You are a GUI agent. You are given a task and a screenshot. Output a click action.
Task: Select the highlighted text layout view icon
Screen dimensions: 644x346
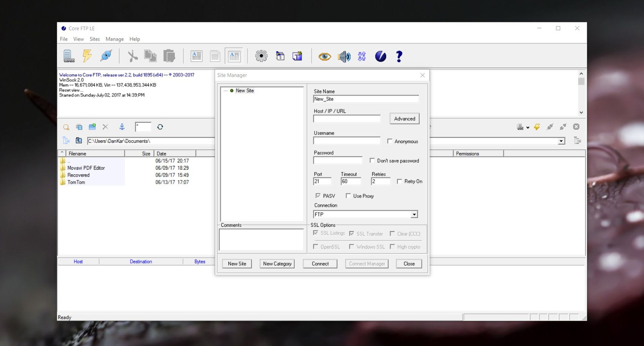(234, 56)
